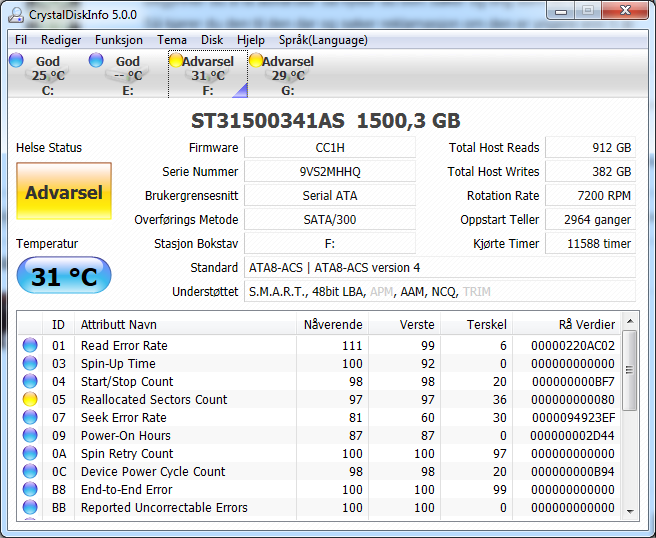Open the Disk menu
This screenshot has width=656, height=538.
212,40
